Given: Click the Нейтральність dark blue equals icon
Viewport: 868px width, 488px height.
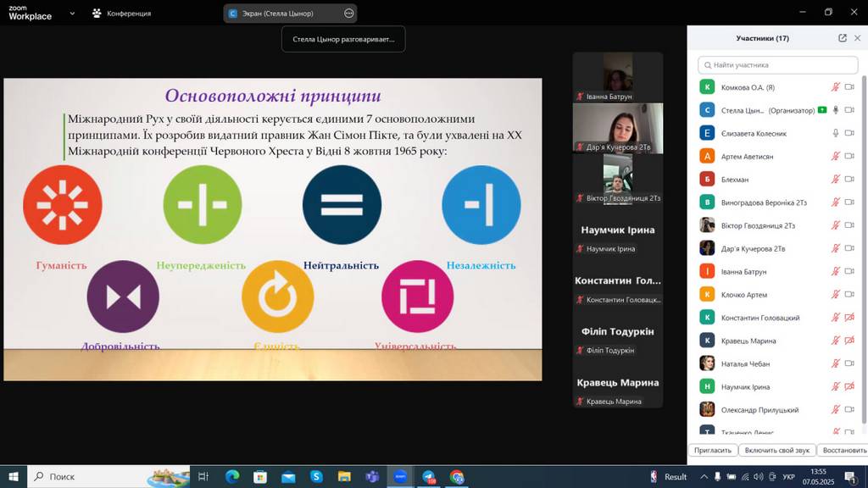Looking at the screenshot, I should pyautogui.click(x=342, y=205).
